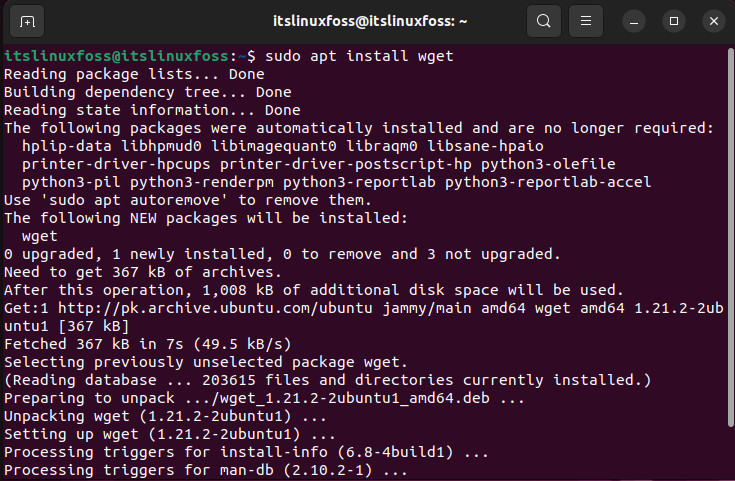The height and width of the screenshot is (481, 735).
Task: Click the pk.archive.ubuntu.com URL in output
Action: coord(215,308)
